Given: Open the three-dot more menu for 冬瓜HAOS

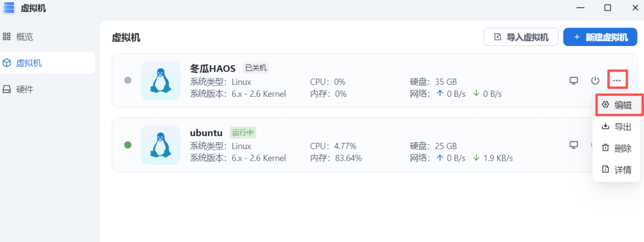Looking at the screenshot, I should [x=617, y=80].
